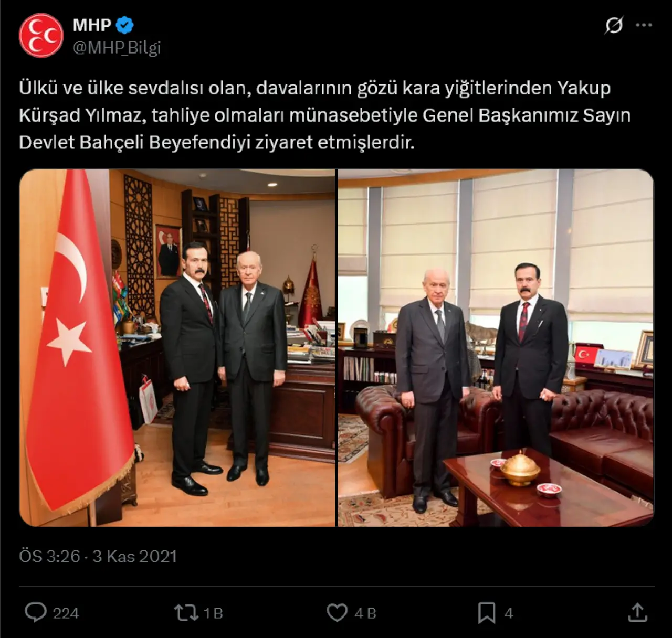Repost this tweet using arrows icon
The height and width of the screenshot is (638, 672).
pyautogui.click(x=186, y=612)
